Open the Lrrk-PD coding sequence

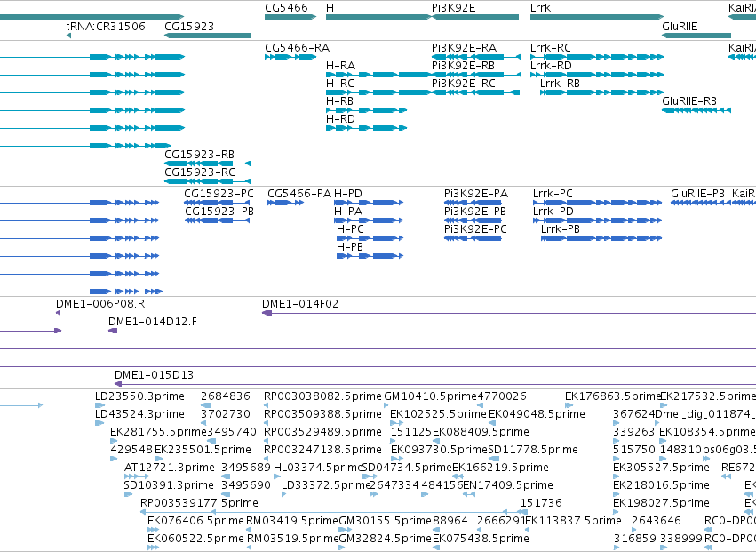[x=597, y=220]
